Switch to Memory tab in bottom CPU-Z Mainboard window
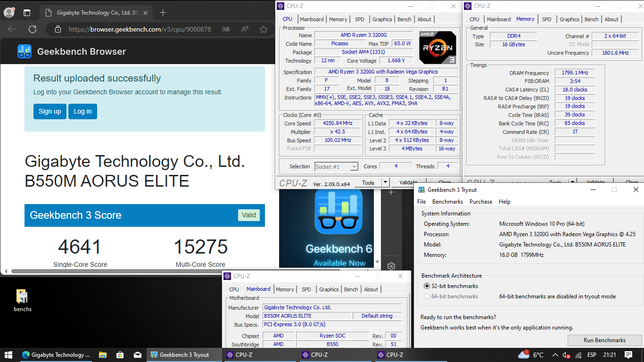Image resolution: width=644 pixels, height=362 pixels. [x=285, y=289]
